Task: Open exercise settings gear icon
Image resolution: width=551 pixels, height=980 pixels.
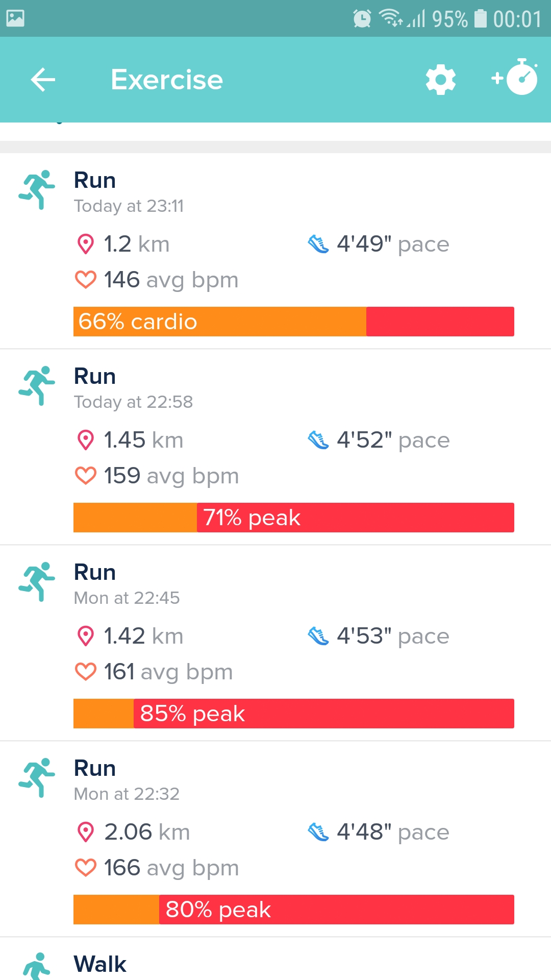Action: tap(440, 80)
